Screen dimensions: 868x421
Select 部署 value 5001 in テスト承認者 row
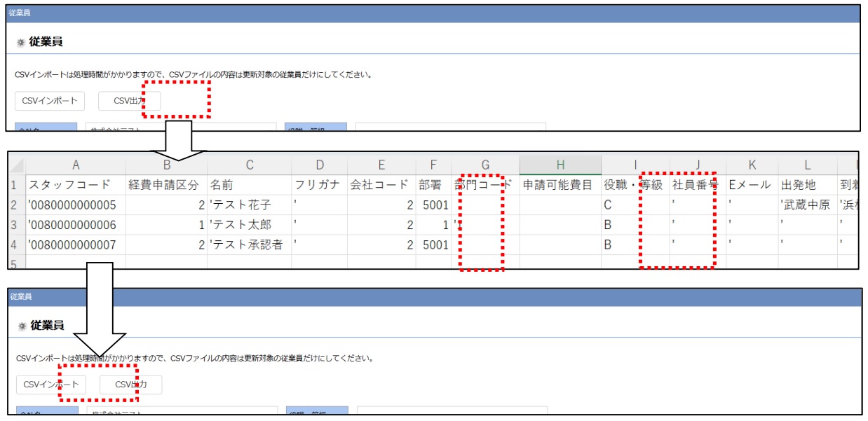433,245
